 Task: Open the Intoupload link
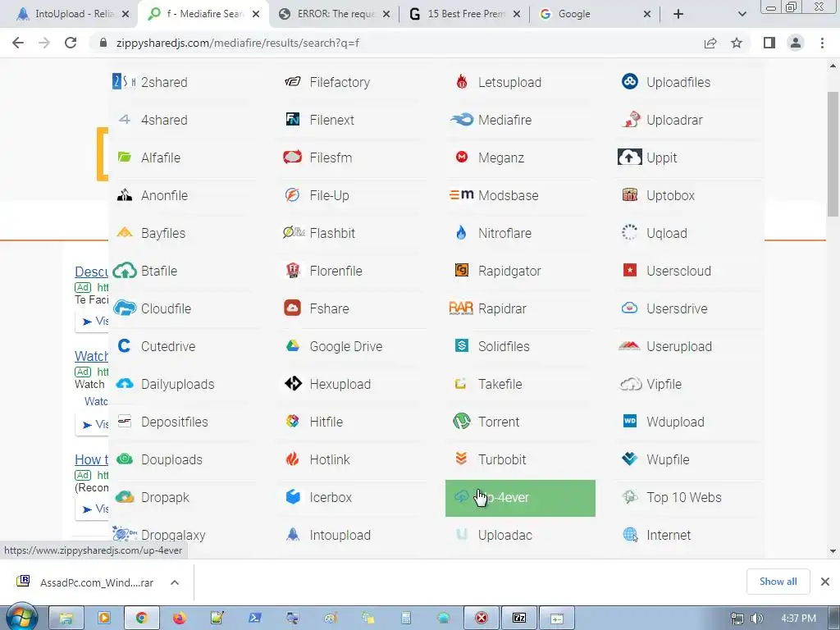pos(340,535)
